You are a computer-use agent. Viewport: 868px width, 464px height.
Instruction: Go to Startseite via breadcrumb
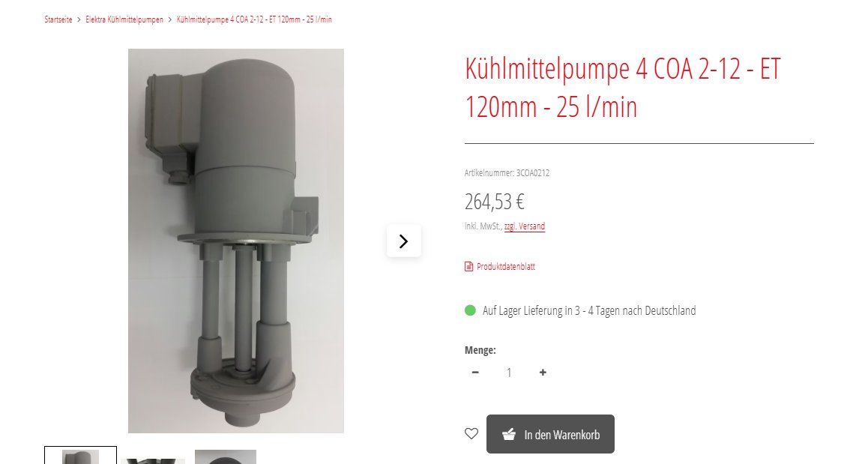[x=58, y=19]
